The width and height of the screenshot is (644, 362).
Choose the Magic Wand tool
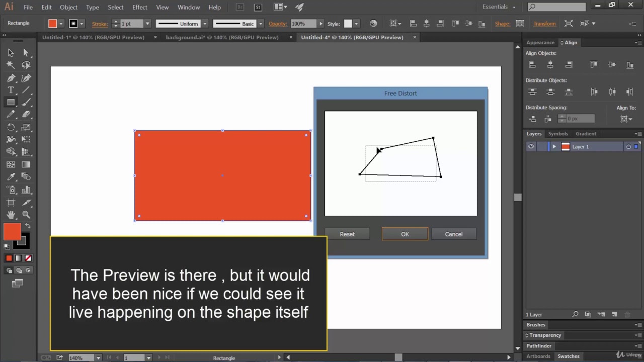tap(11, 65)
